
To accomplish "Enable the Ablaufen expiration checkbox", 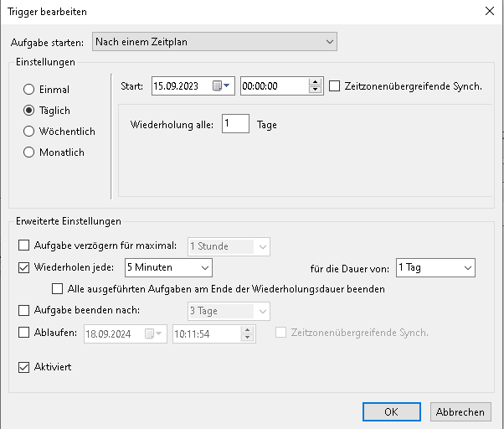I will coord(23,333).
